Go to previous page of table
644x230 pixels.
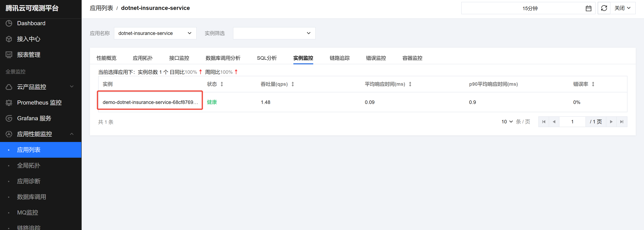click(554, 122)
